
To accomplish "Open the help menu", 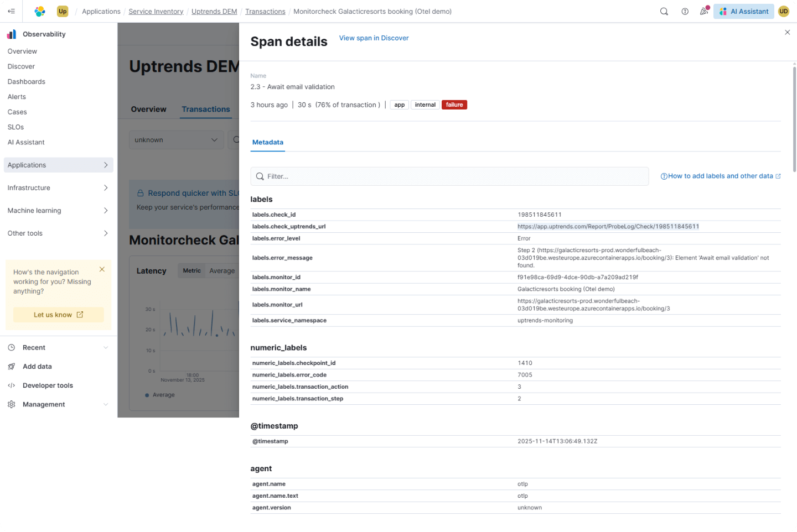I will [685, 11].
